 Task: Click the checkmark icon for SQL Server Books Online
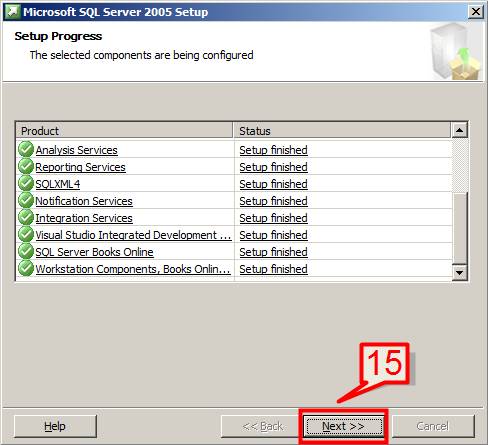(x=26, y=251)
